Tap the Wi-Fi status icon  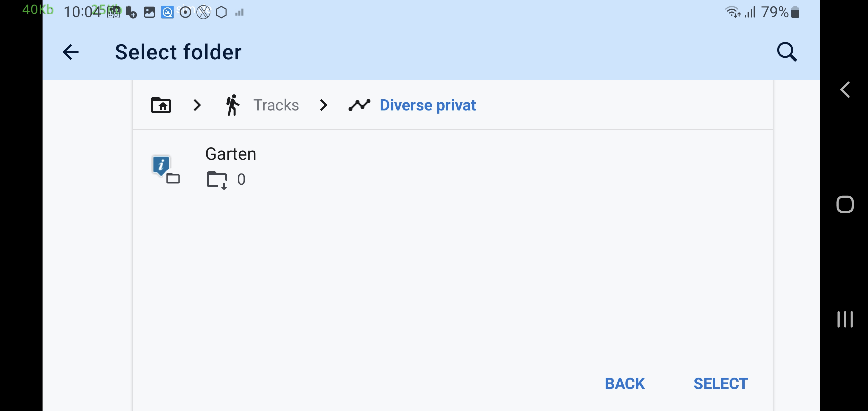coord(733,12)
